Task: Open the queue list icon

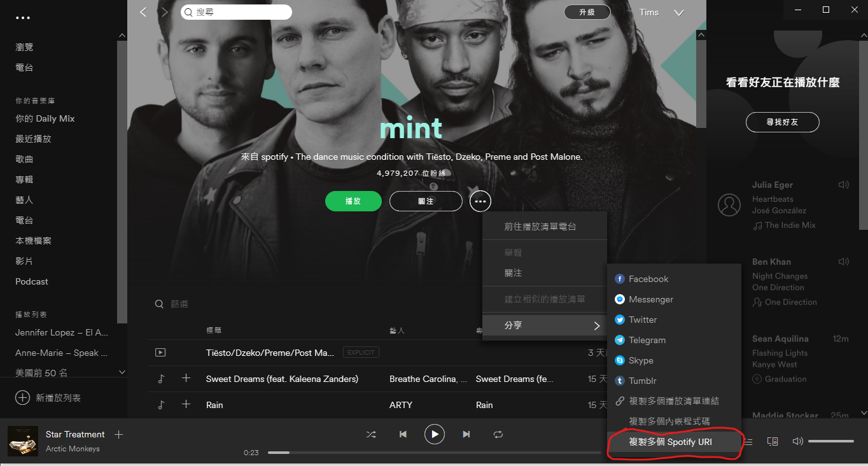Action: (749, 441)
